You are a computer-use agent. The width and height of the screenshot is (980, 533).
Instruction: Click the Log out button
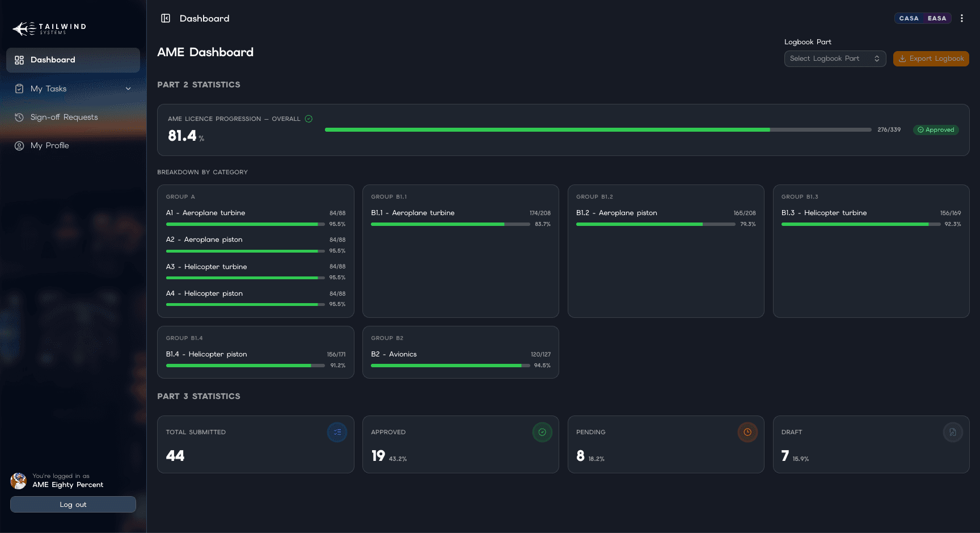73,505
